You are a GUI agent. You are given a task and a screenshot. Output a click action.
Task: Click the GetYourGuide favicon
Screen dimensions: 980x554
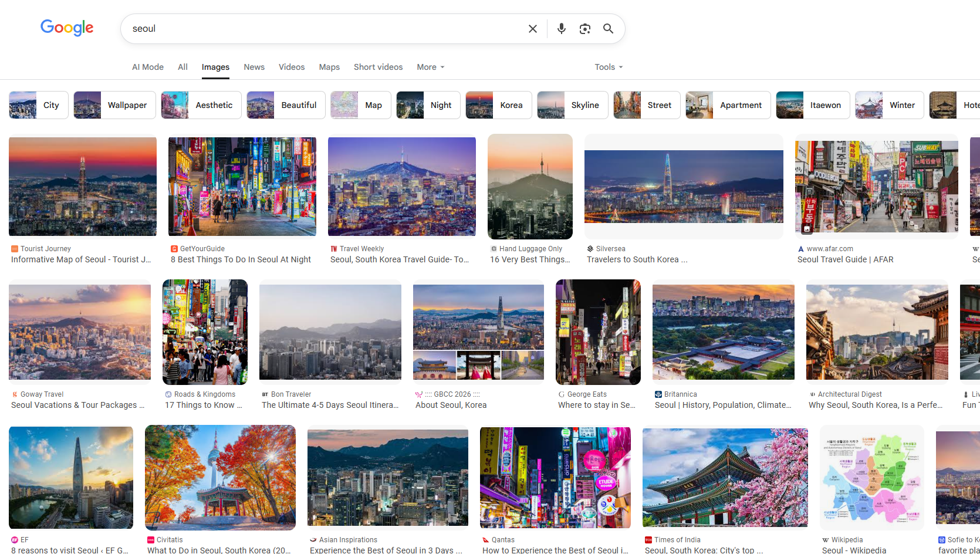tap(174, 249)
